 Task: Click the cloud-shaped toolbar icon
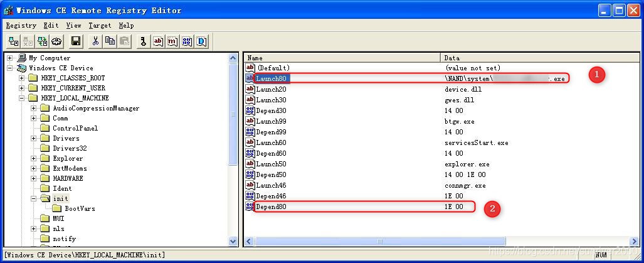(56, 41)
